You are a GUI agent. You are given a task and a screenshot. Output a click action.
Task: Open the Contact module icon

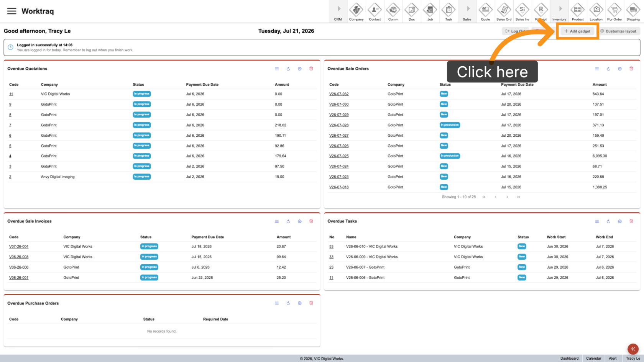point(375,11)
